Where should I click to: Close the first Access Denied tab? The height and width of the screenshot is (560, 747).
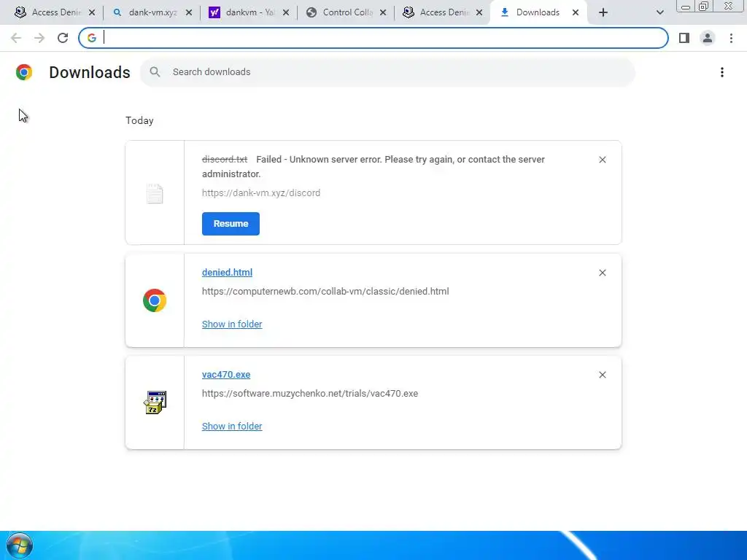[92, 13]
